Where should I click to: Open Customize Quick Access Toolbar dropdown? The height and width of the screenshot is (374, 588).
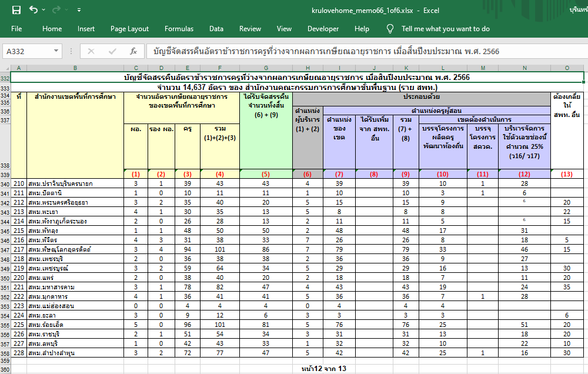click(79, 10)
